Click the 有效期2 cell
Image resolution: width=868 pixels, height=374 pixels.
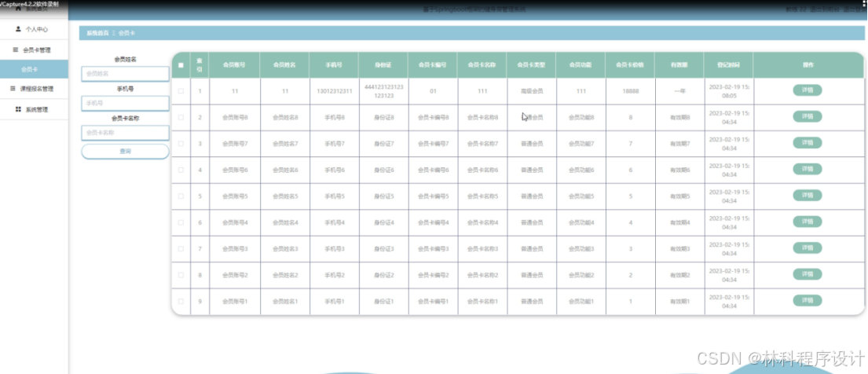(679, 275)
